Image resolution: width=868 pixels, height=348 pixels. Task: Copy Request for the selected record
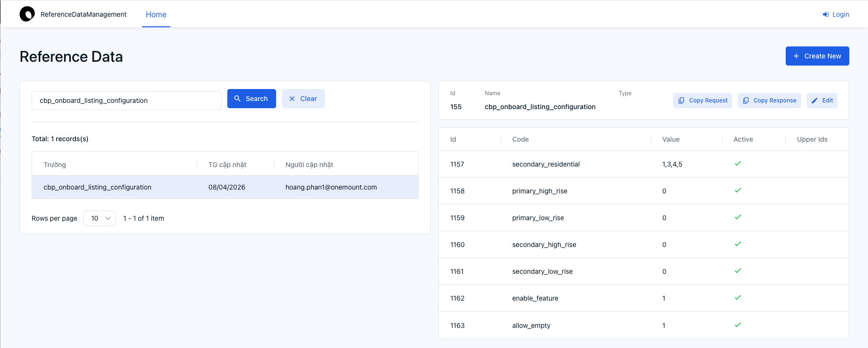coord(702,101)
